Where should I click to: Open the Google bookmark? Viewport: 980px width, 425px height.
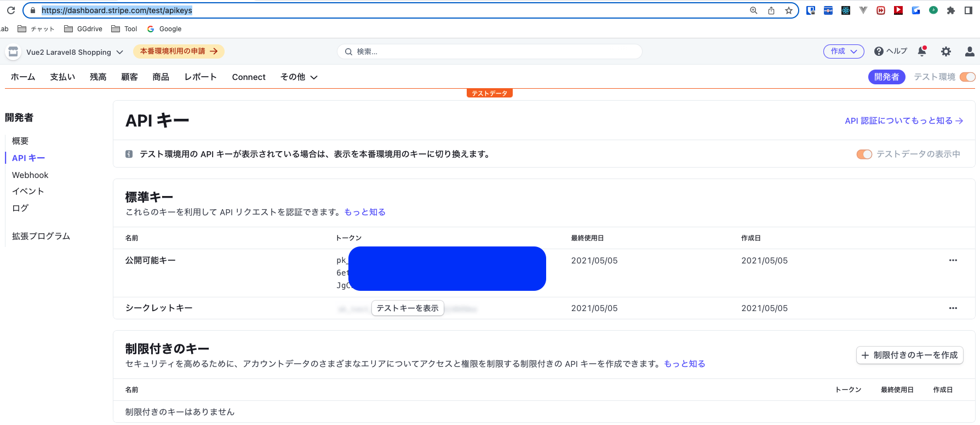164,29
